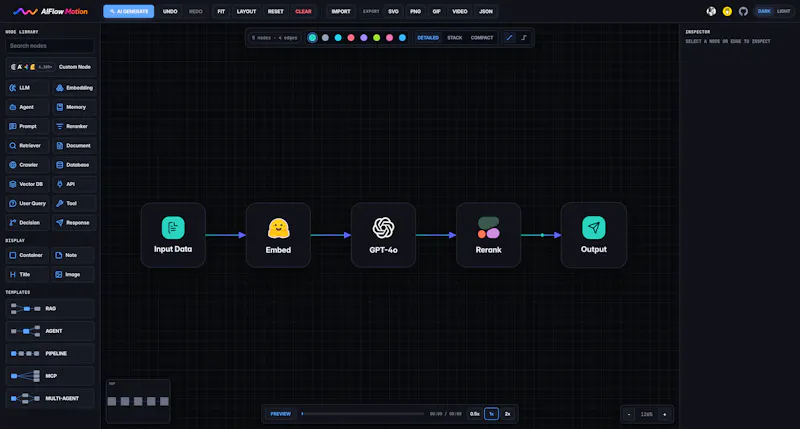Select the Rerank node on canvas
This screenshot has width=800, height=429.
click(x=488, y=235)
